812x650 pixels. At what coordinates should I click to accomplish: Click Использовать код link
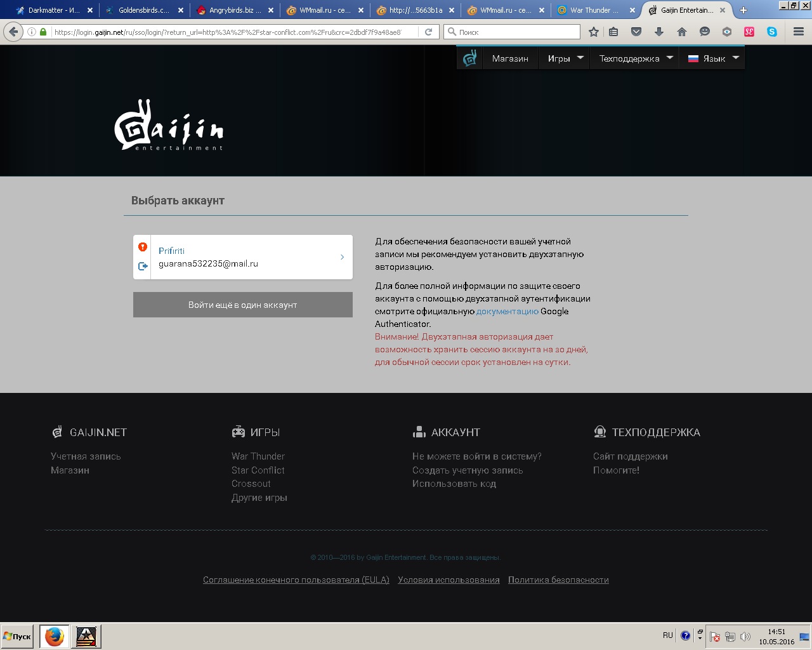click(454, 484)
